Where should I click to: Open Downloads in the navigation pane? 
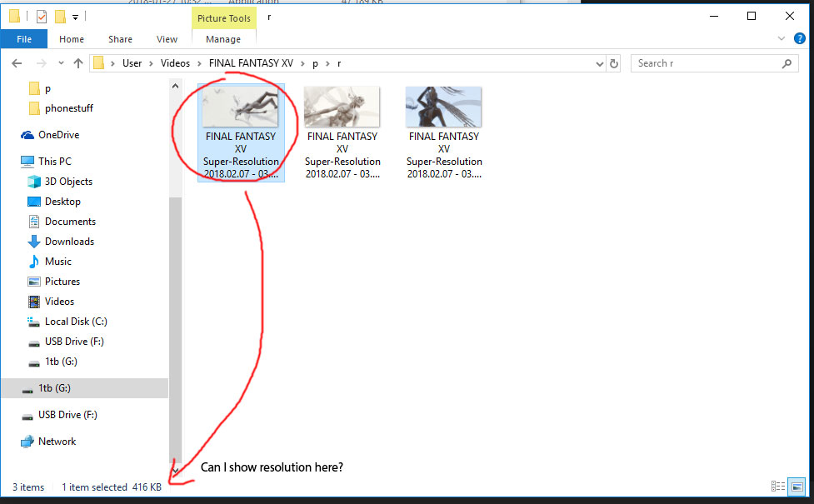click(69, 242)
